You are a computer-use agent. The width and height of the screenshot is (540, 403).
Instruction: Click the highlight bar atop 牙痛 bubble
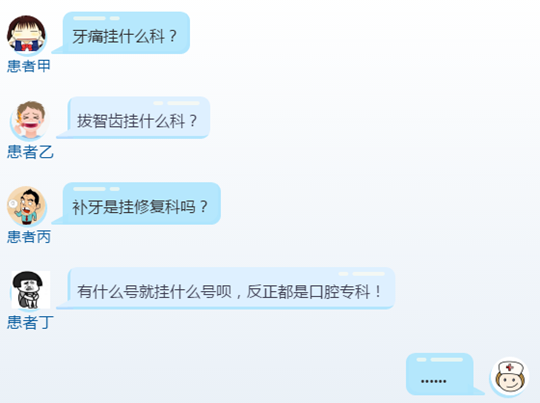pos(96,18)
